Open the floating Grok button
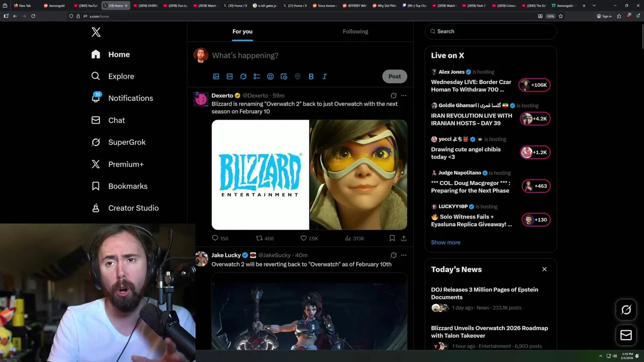Image resolution: width=644 pixels, height=362 pixels. click(626, 310)
